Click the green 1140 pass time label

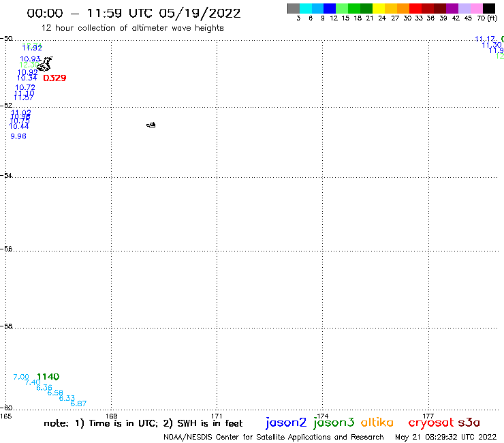click(48, 377)
